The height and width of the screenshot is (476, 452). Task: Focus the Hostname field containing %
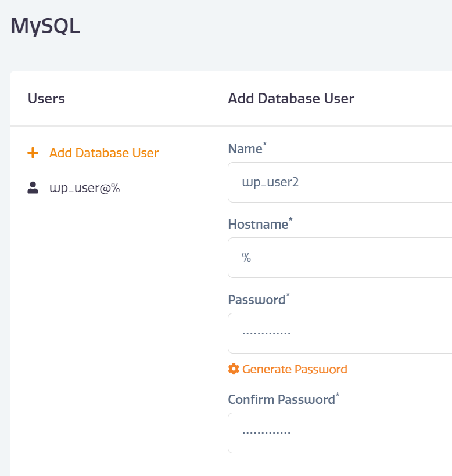tap(340, 258)
